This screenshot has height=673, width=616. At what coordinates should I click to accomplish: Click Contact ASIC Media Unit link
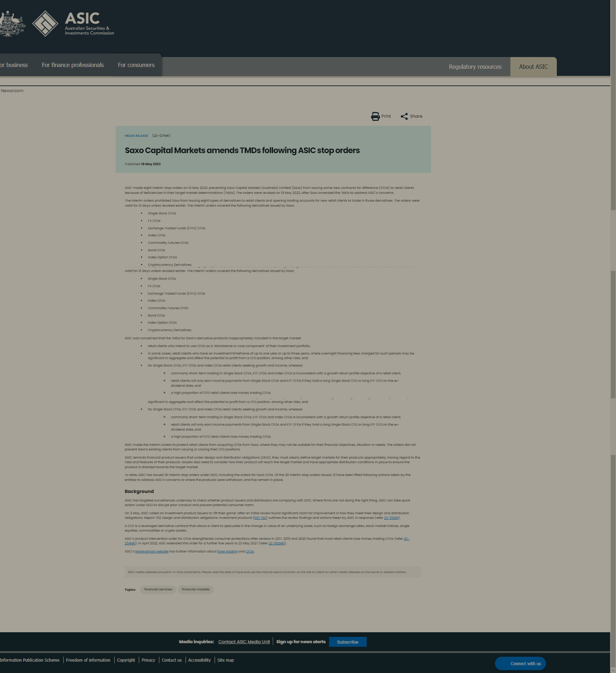tap(244, 642)
